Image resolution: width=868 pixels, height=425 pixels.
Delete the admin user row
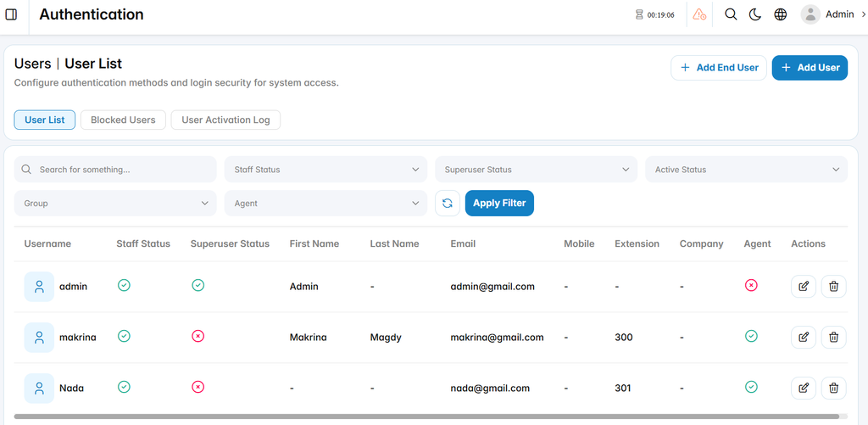coord(834,287)
